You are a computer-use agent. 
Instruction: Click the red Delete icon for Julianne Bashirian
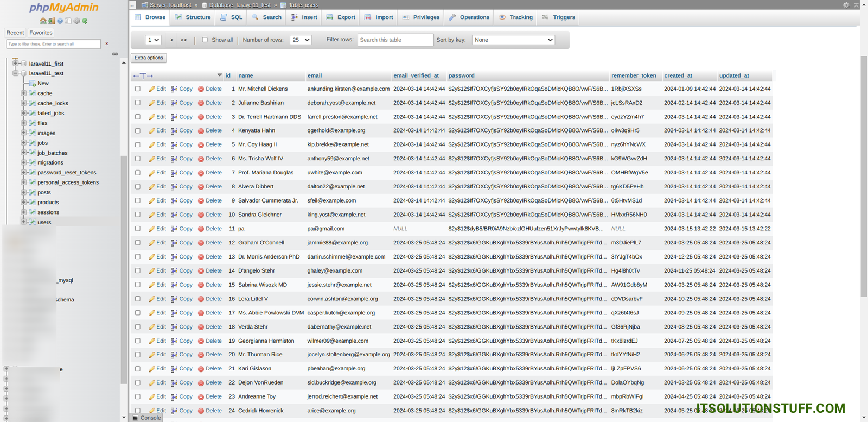coord(201,103)
